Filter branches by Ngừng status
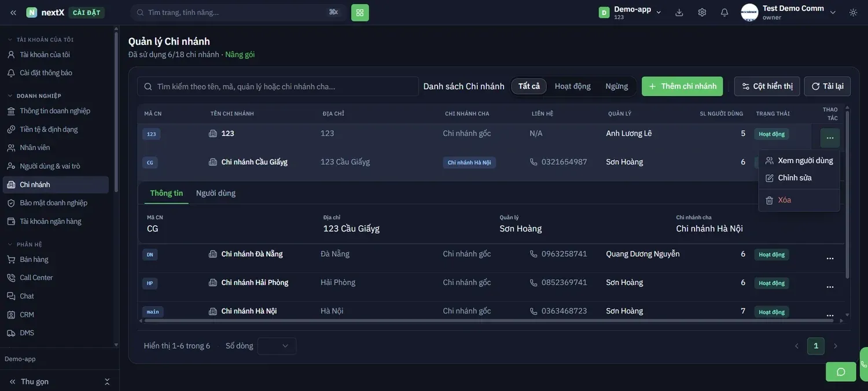The image size is (868, 391). pyautogui.click(x=616, y=86)
